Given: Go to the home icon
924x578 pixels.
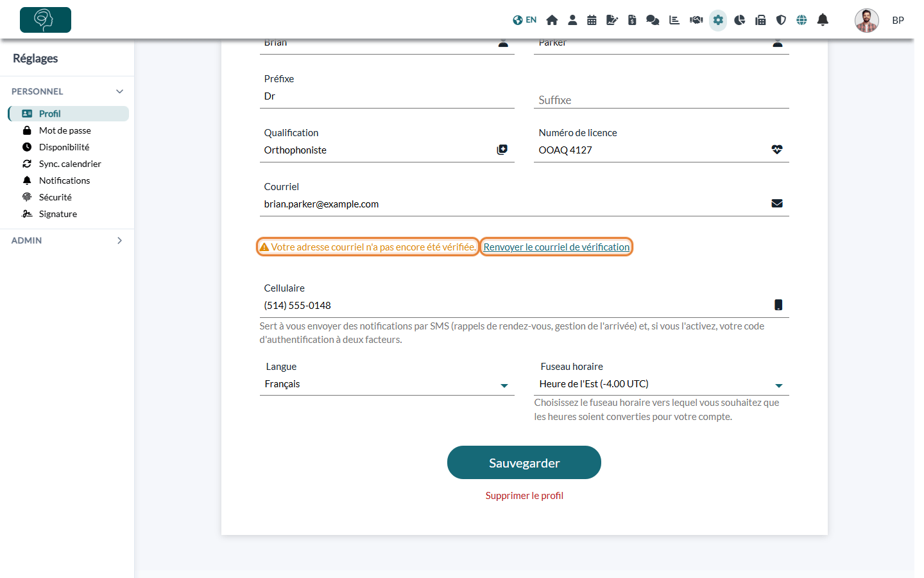Looking at the screenshot, I should tap(552, 20).
